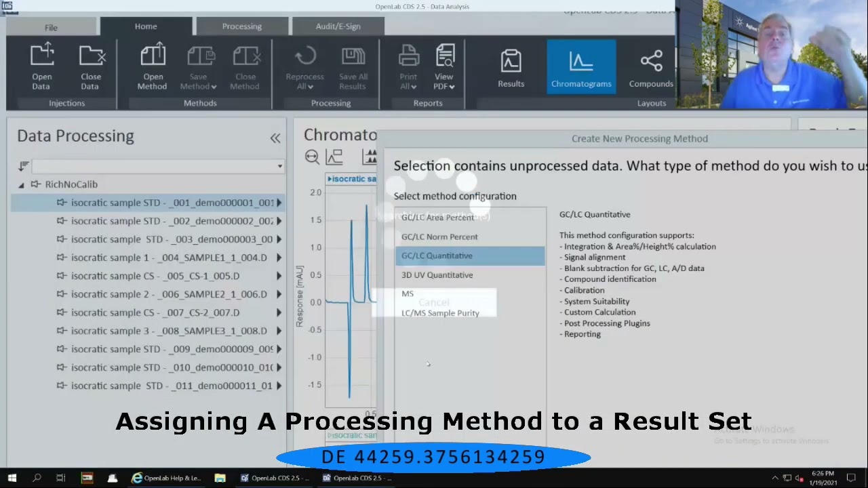Click the Save All Results icon
The width and height of the screenshot is (868, 488).
point(353,66)
